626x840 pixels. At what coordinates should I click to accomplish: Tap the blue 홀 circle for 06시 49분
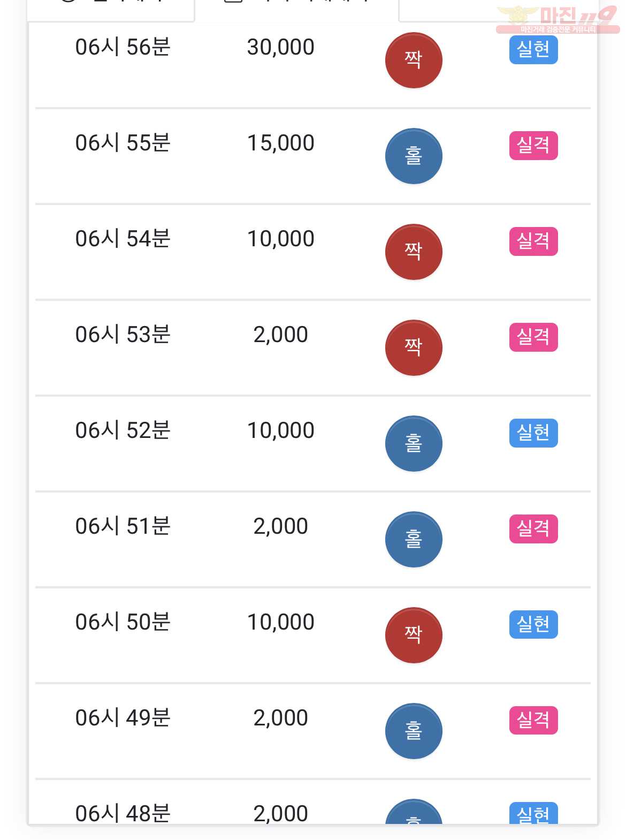[x=414, y=731]
